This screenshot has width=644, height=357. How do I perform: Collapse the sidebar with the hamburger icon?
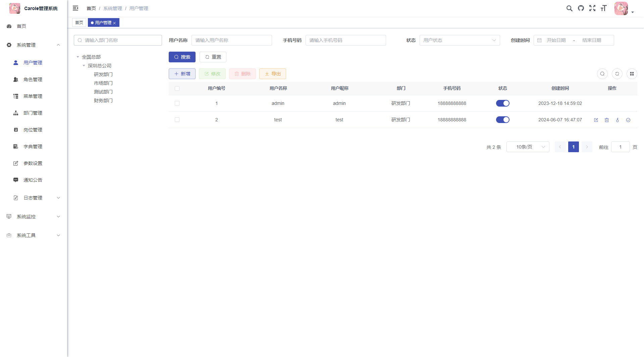(75, 8)
